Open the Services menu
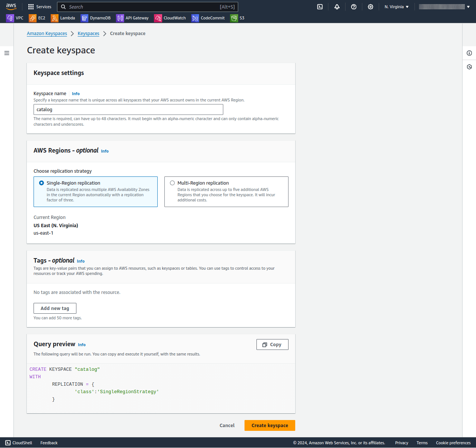This screenshot has width=476, height=448. tap(40, 6)
